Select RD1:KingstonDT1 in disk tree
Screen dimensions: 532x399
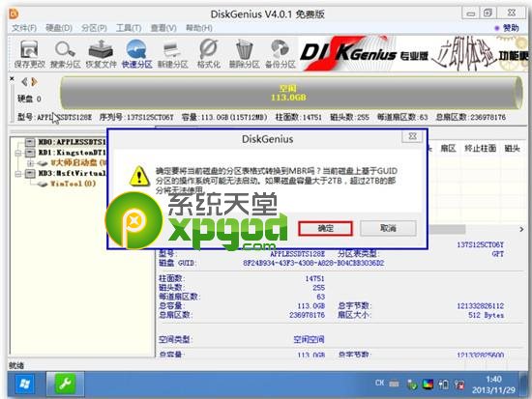tap(72, 153)
